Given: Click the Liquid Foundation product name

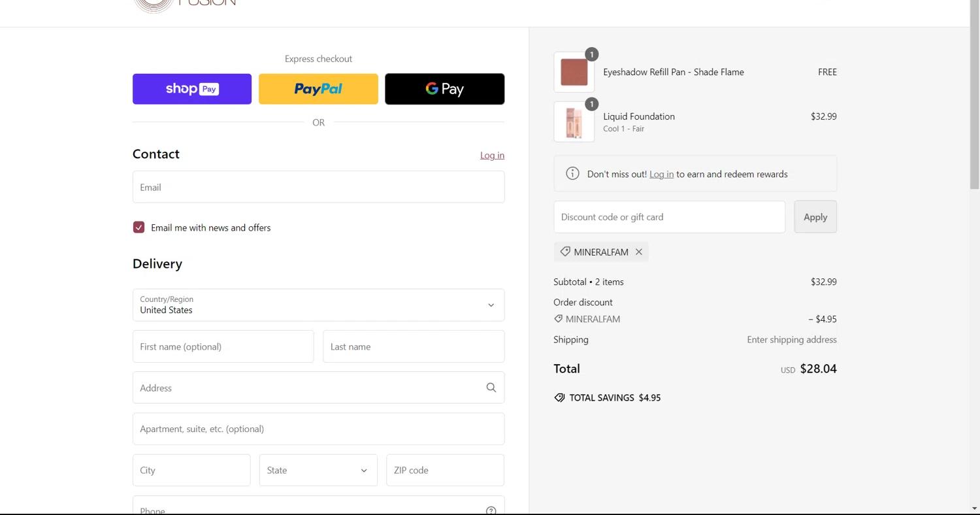Looking at the screenshot, I should (639, 116).
